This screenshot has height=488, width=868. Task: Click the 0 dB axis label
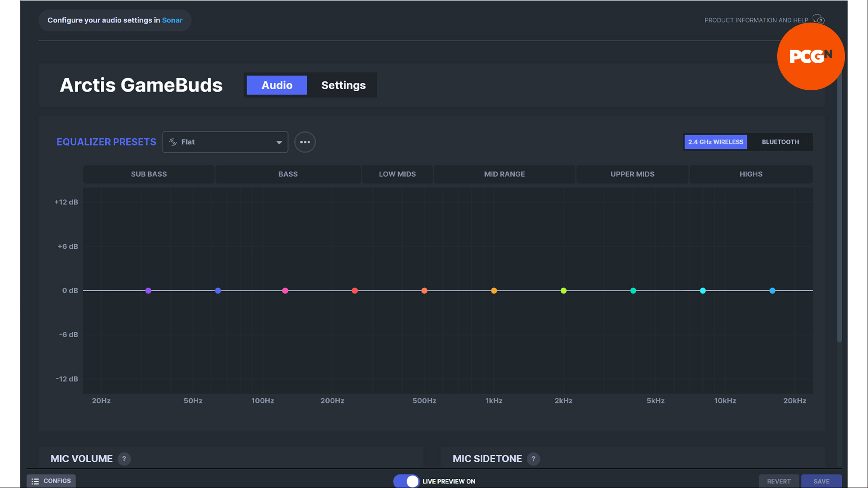coord(70,291)
